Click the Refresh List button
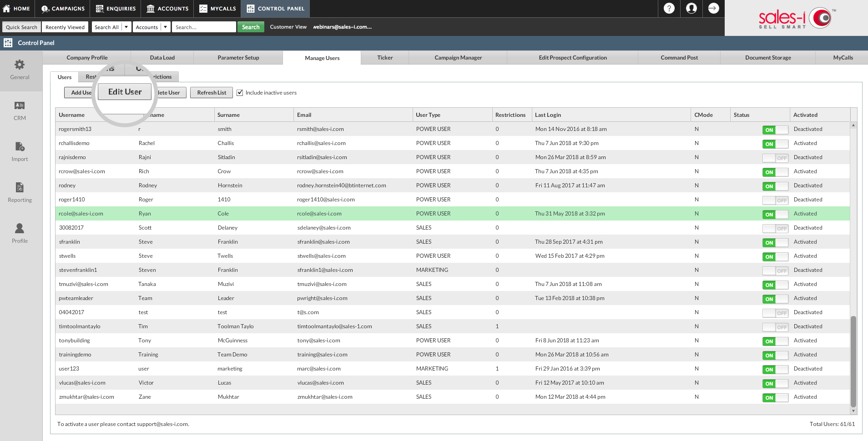This screenshot has width=868, height=441. click(x=212, y=93)
